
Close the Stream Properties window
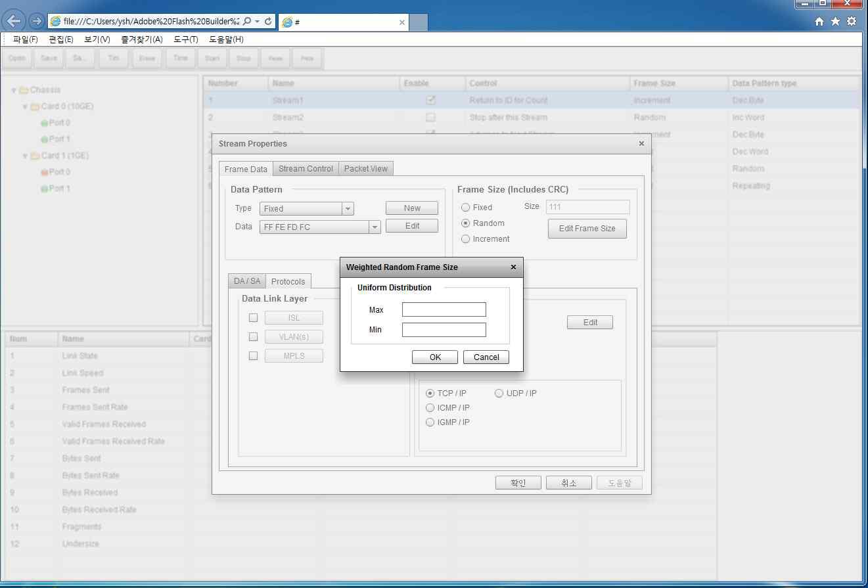[641, 143]
